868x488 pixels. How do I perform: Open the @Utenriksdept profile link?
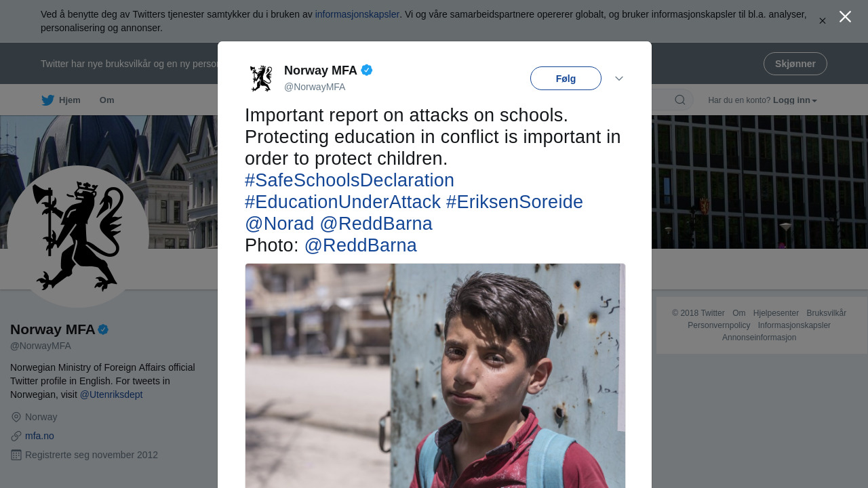tap(111, 394)
